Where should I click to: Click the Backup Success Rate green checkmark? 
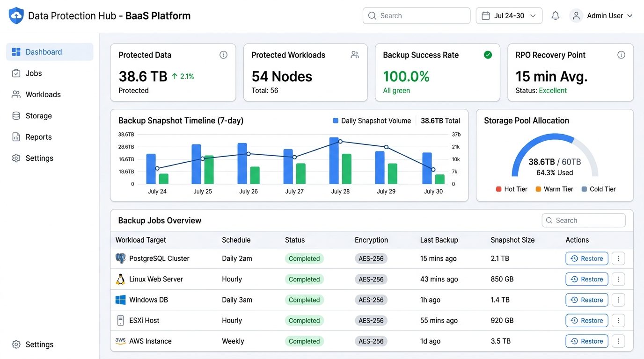point(488,55)
